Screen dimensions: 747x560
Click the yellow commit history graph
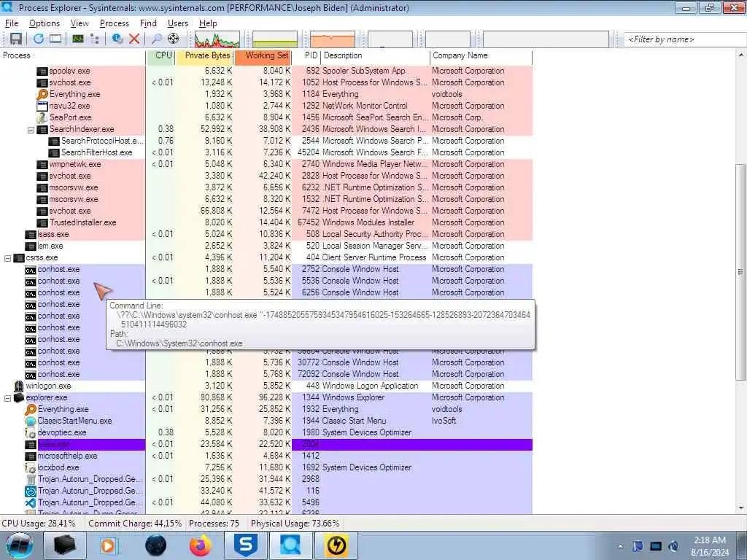click(275, 39)
